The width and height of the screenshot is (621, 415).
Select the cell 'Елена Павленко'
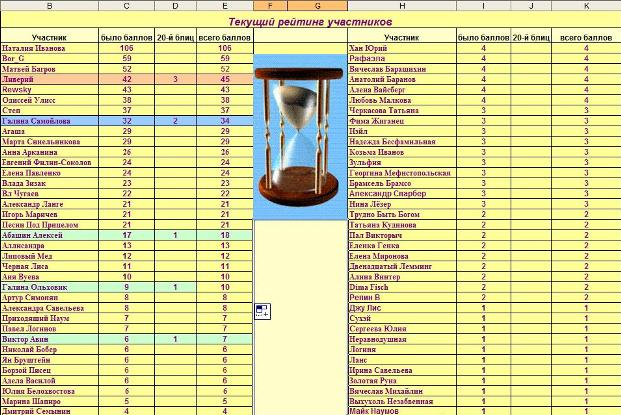click(x=50, y=173)
